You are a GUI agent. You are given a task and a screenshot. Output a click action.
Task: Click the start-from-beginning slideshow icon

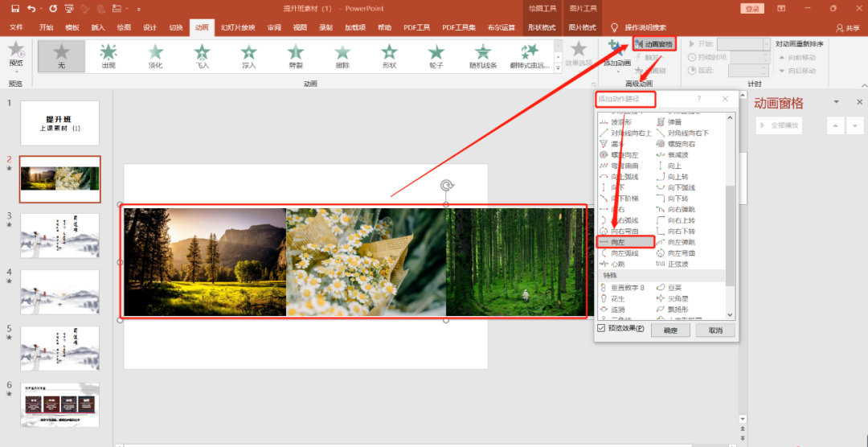tap(69, 8)
